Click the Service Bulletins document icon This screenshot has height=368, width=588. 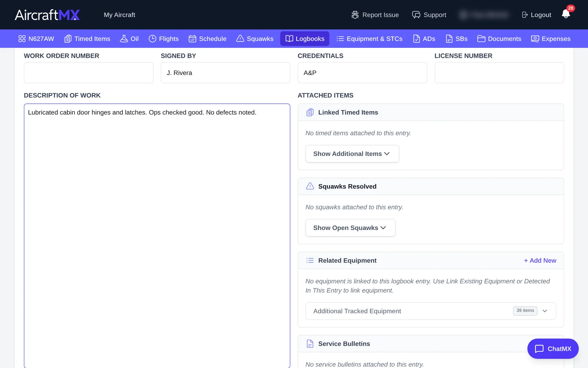click(310, 344)
